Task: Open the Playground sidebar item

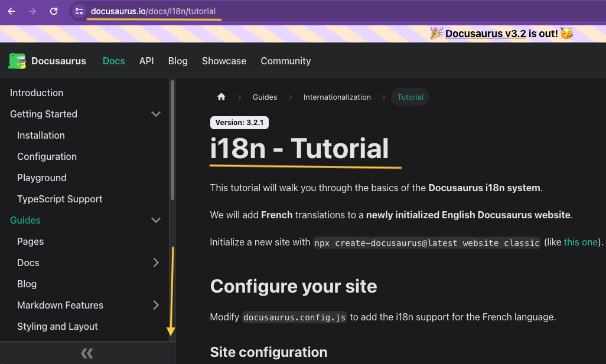Action: [x=42, y=178]
